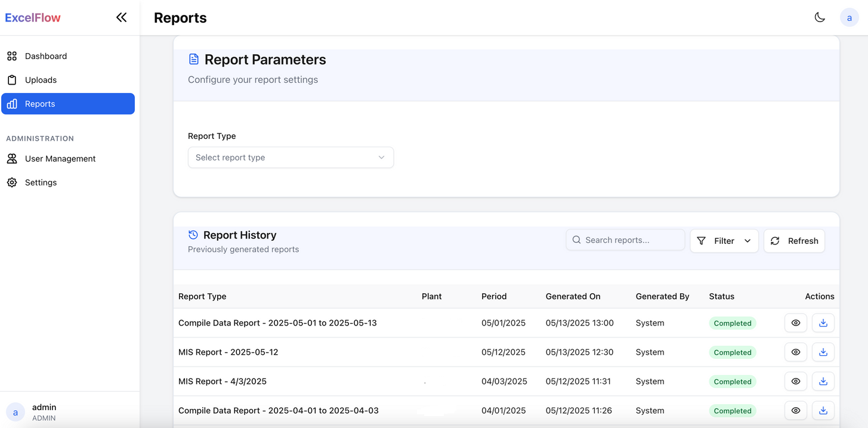Click the Plant column header
The width and height of the screenshot is (868, 428).
432,296
